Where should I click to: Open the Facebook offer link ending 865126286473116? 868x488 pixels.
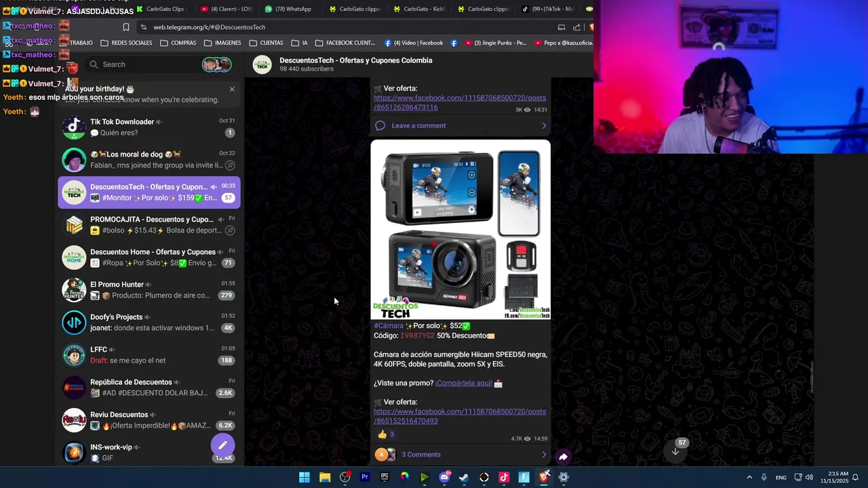pyautogui.click(x=459, y=102)
